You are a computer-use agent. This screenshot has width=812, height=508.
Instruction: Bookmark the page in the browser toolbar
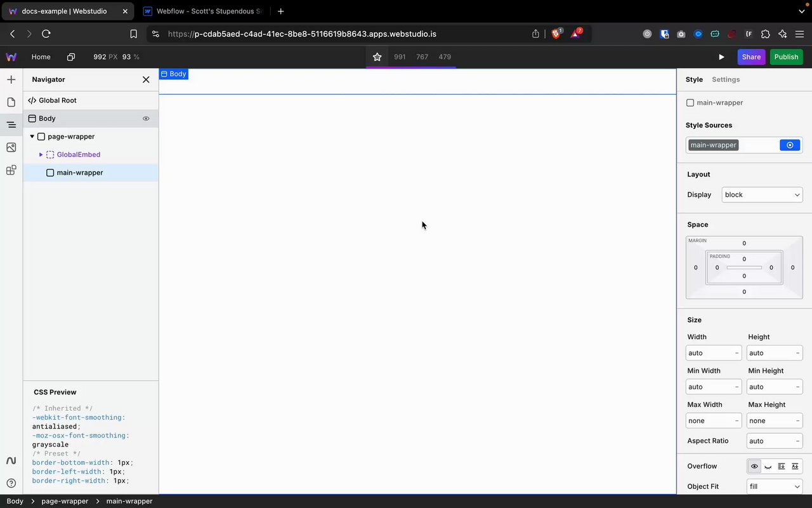click(x=133, y=34)
